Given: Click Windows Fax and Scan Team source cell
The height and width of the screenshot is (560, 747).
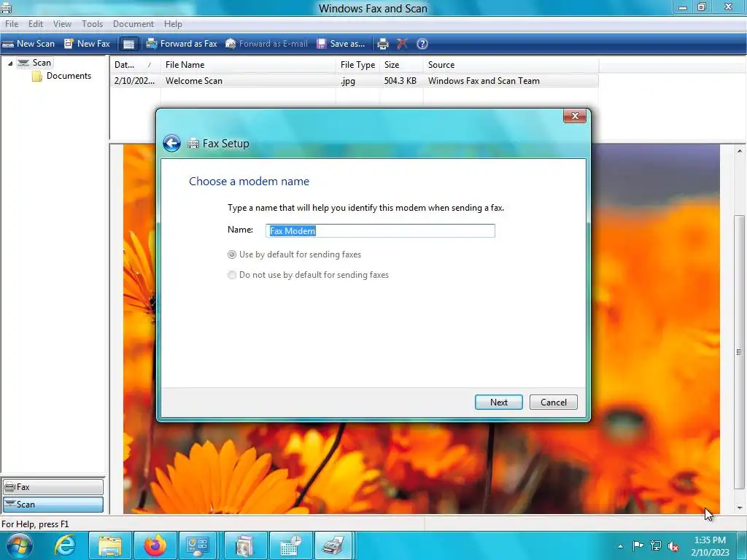Looking at the screenshot, I should 484,81.
